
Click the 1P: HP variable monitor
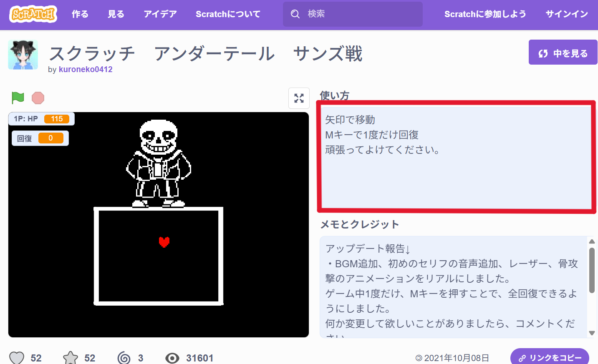point(41,119)
